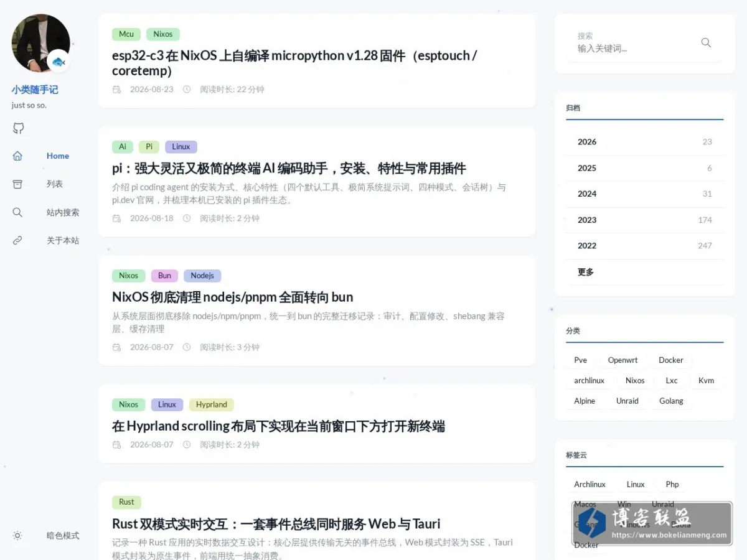Open the Php tag in tag cloud
The image size is (747, 560).
pyautogui.click(x=672, y=485)
